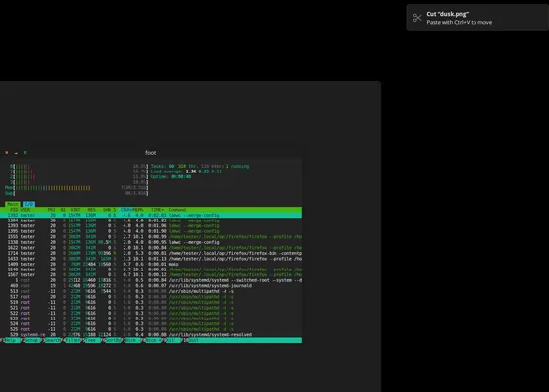The height and width of the screenshot is (392, 549).
Task: Click the Tasks summary line in htop
Action: coord(200,166)
